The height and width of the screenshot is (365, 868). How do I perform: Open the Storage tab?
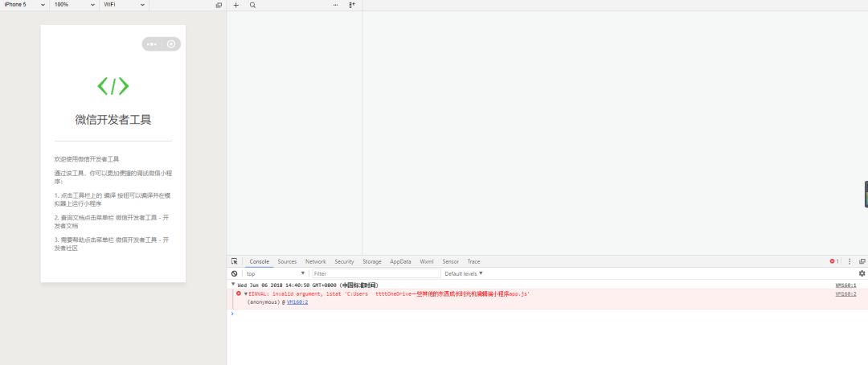tap(372, 261)
